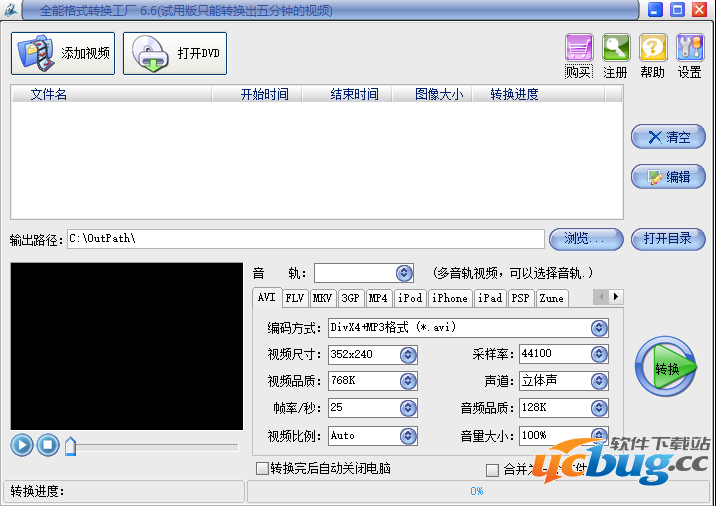Start conversion with the green 转换 button
The image size is (716, 506).
665,367
